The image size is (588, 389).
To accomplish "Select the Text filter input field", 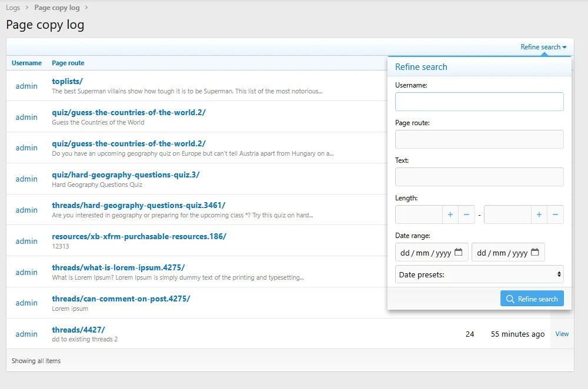I will (479, 177).
